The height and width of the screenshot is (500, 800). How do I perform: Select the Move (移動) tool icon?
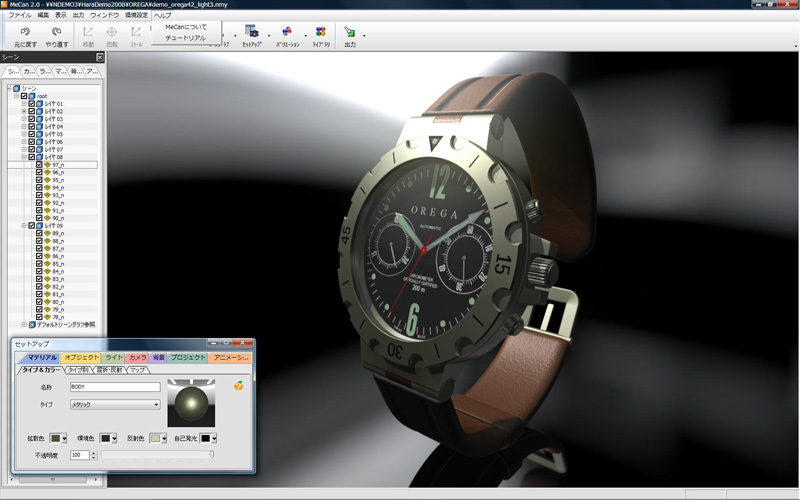point(88,32)
